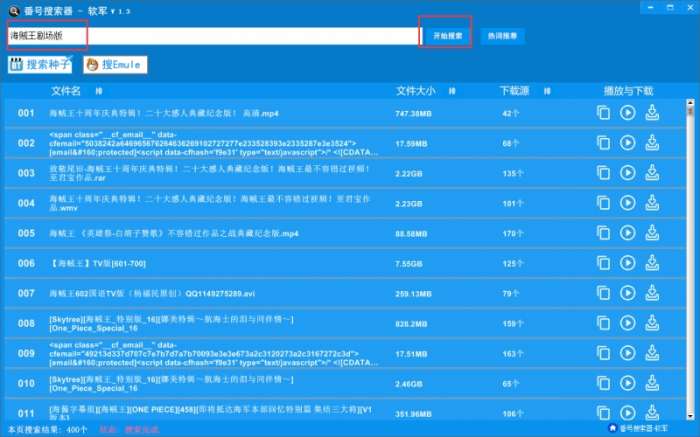Download result 001 file

(x=653, y=113)
